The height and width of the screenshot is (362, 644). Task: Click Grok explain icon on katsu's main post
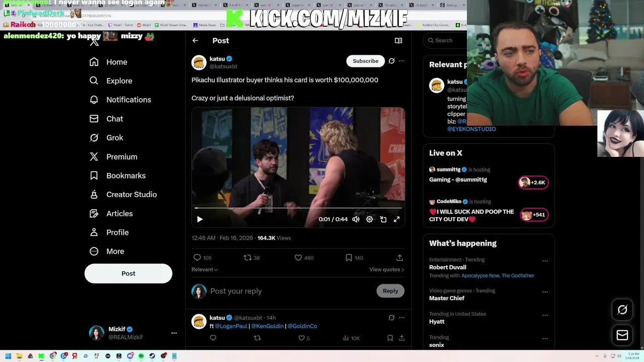[391, 61]
